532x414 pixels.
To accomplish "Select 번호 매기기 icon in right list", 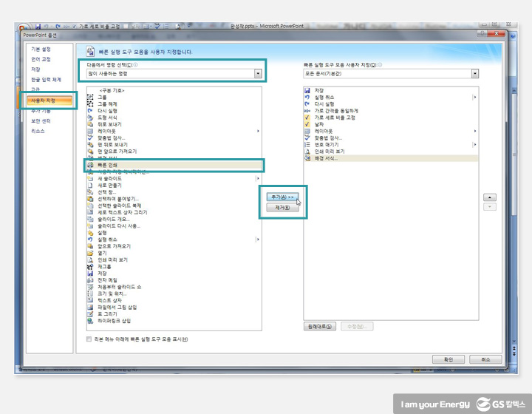I will pos(307,145).
